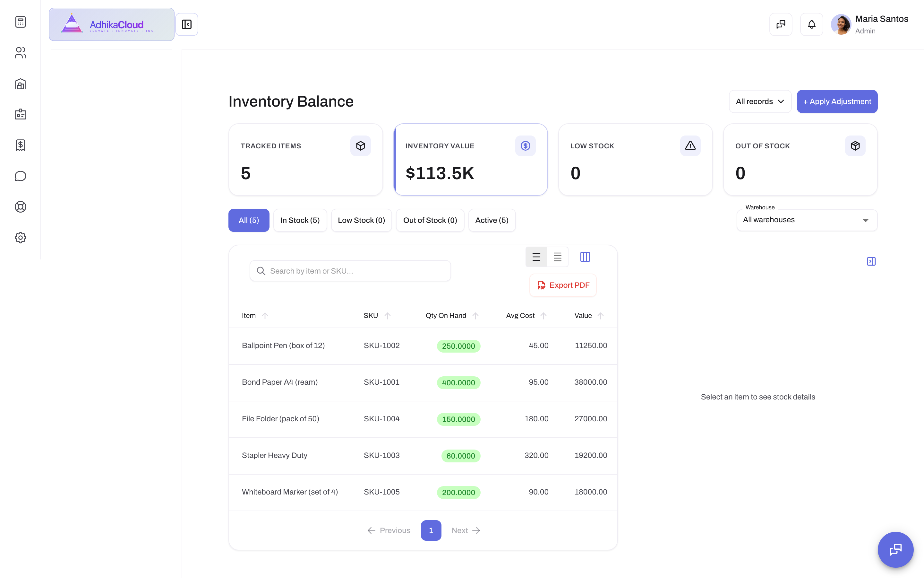This screenshot has height=578, width=924.
Task: Go to the Previous page
Action: point(389,530)
